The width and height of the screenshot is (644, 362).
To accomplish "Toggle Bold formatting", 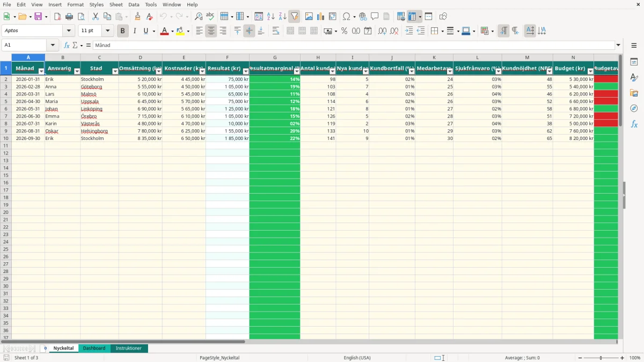I will point(123,31).
